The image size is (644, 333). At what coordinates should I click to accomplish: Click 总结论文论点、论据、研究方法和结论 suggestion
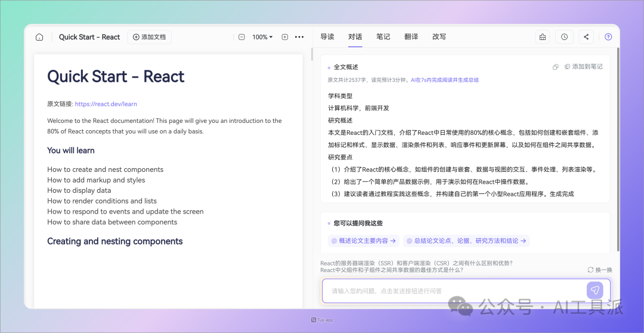point(466,241)
